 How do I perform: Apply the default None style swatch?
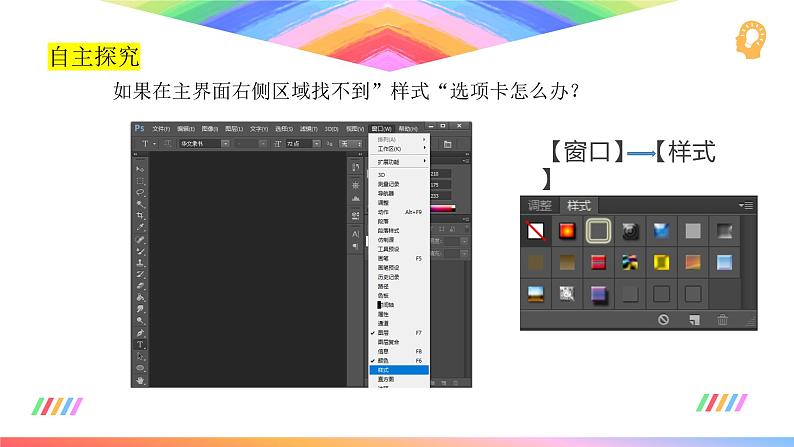(x=536, y=232)
